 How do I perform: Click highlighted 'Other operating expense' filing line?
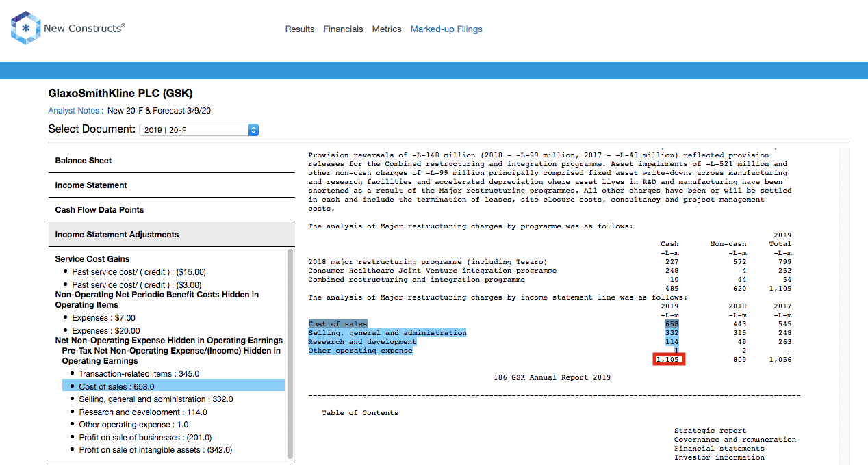tap(360, 351)
